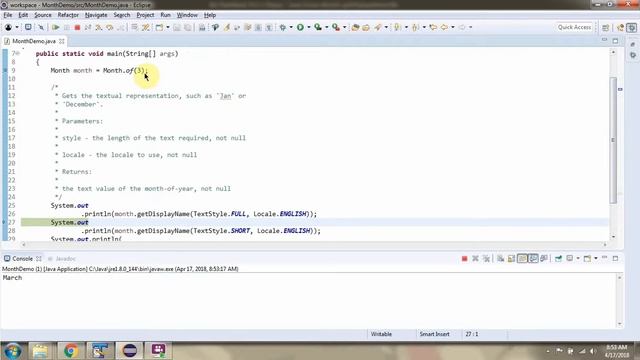This screenshot has width=640, height=360.
Task: Click the Last Edit Location arrow icon
Action: coord(433,27)
